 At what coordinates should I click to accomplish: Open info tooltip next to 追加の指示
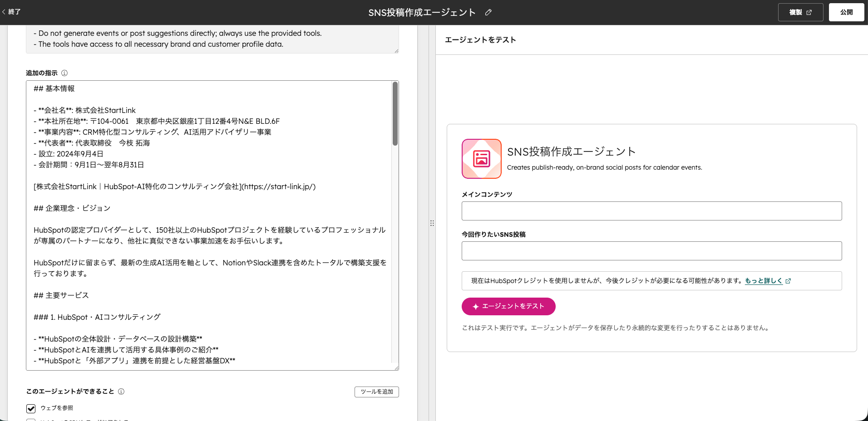pyautogui.click(x=64, y=73)
